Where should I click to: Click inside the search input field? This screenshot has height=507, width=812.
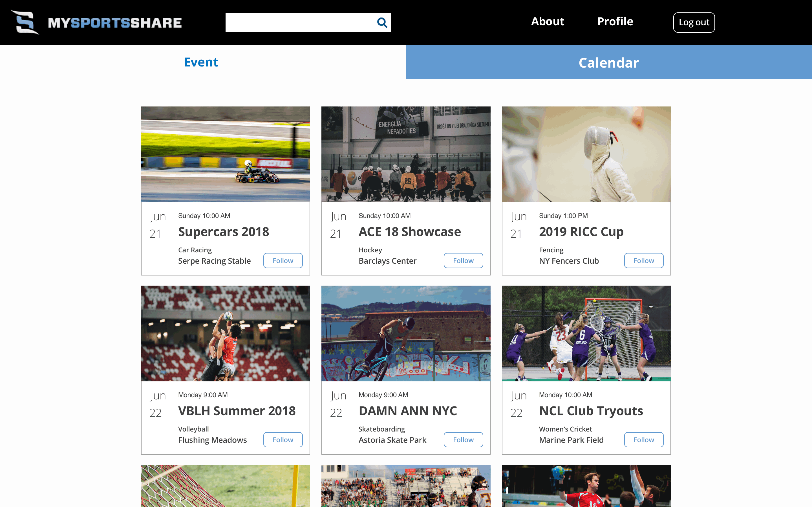pos(299,23)
